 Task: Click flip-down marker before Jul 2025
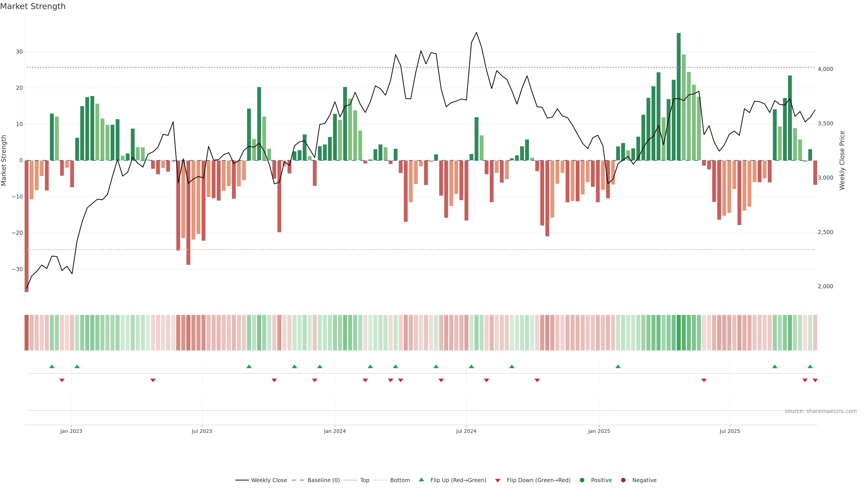(x=704, y=380)
